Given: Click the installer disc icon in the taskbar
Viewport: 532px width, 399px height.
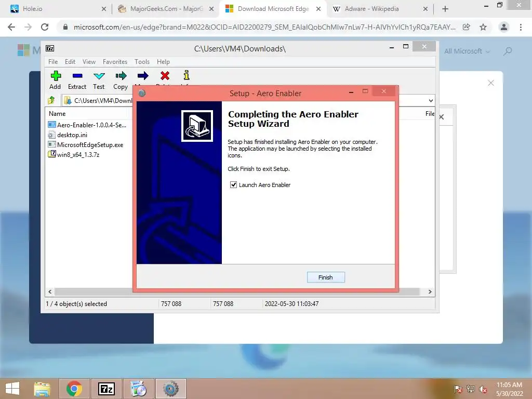Looking at the screenshot, I should coord(138,389).
